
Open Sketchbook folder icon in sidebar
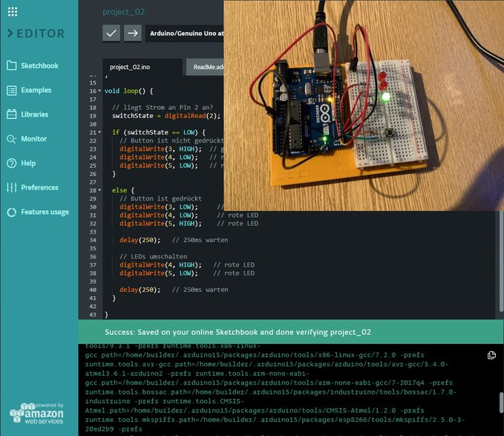[12, 65]
